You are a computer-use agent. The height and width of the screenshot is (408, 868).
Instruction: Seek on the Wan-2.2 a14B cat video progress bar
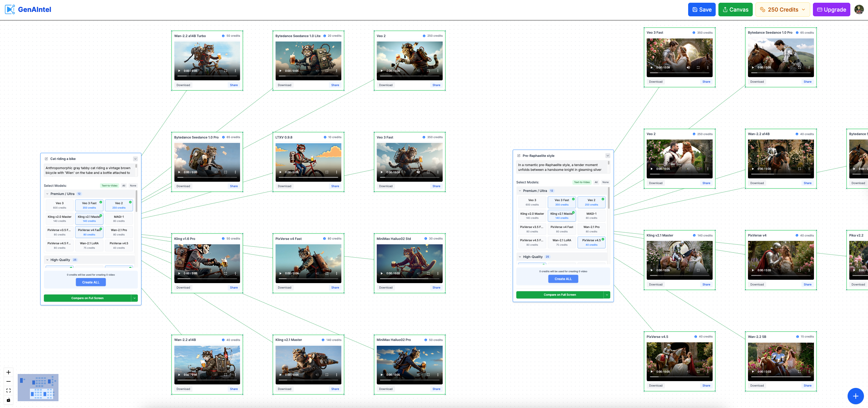[x=207, y=380]
